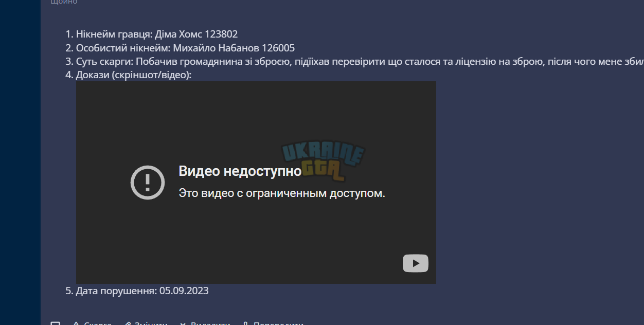Click the unavailable video embed heading 'Видео недоступно'
The height and width of the screenshot is (325, 644).
click(240, 171)
